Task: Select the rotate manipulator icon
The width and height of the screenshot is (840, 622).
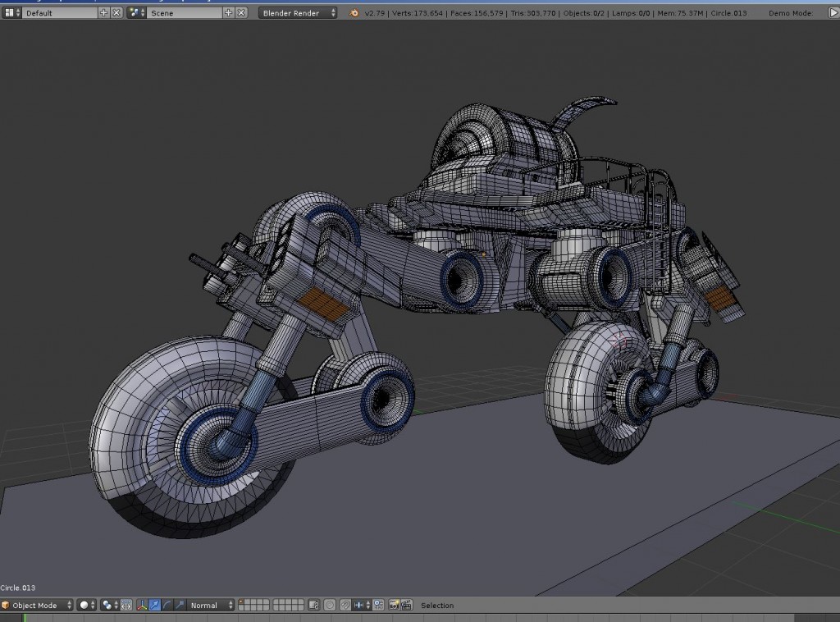Action: click(169, 605)
